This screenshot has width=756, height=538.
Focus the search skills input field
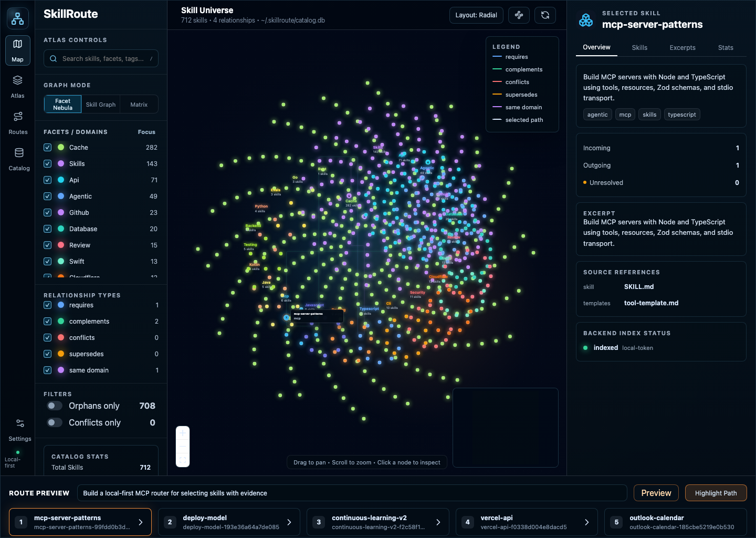point(101,58)
